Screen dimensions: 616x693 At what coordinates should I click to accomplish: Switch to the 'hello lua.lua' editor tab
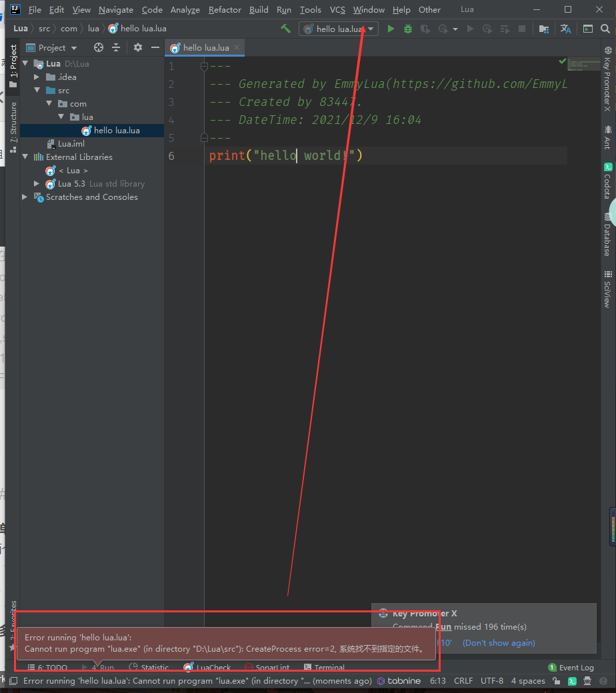click(205, 48)
